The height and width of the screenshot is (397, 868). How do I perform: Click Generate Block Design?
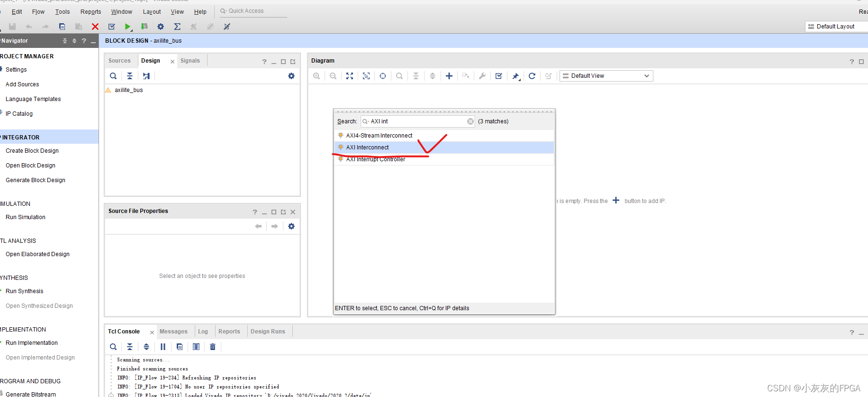(x=36, y=180)
